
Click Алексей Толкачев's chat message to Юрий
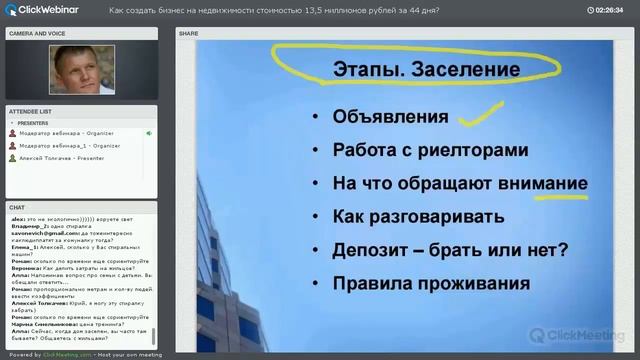(78, 307)
